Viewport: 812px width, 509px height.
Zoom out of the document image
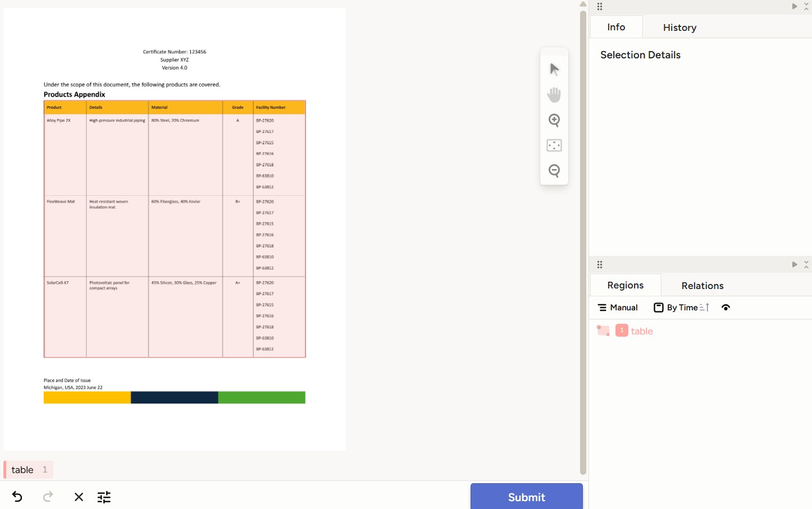tap(554, 171)
